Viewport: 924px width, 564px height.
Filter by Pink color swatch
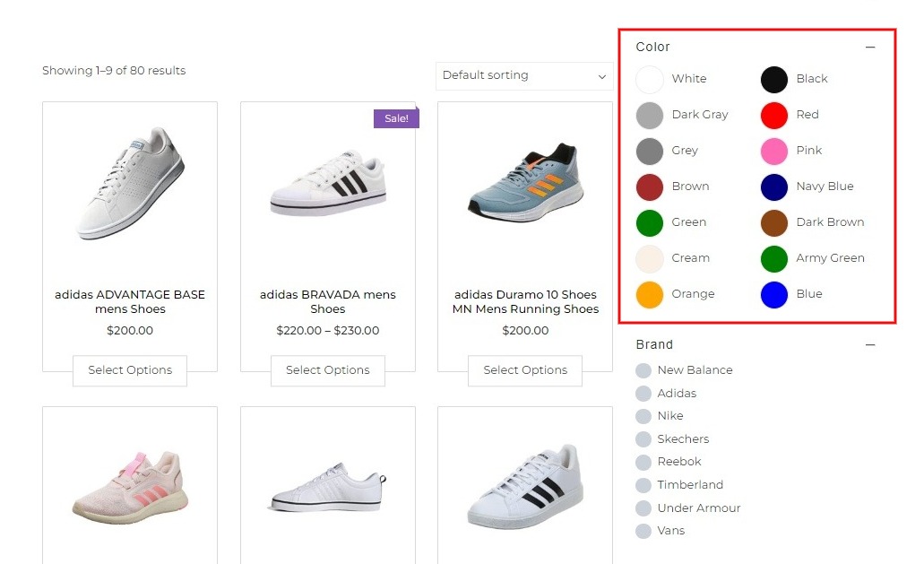[x=773, y=151]
